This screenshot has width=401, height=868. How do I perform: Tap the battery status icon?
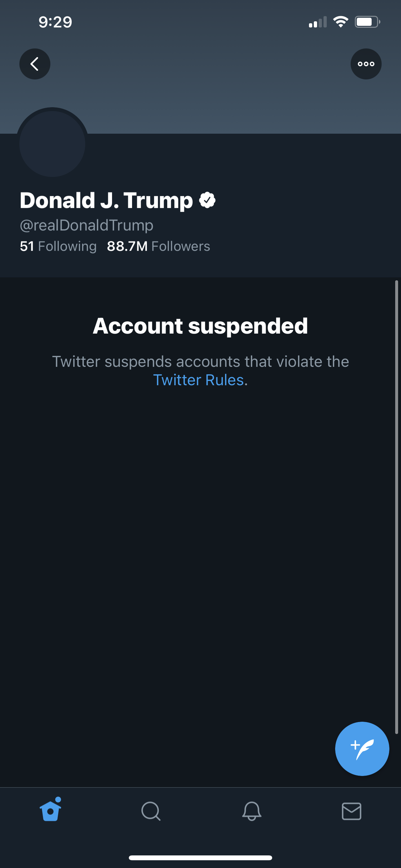[367, 22]
